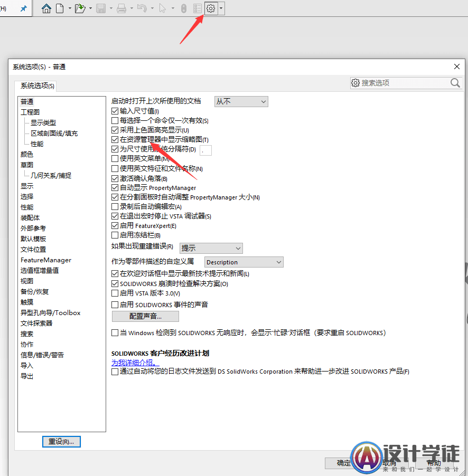The height and width of the screenshot is (476, 468).
Task: Enable the log file sending to DS SolidWorks checkbox
Action: [x=115, y=372]
